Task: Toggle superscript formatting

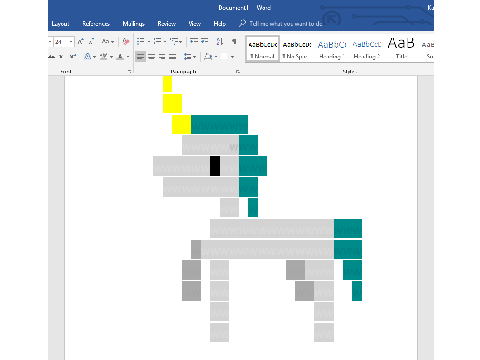Action: pos(72,56)
